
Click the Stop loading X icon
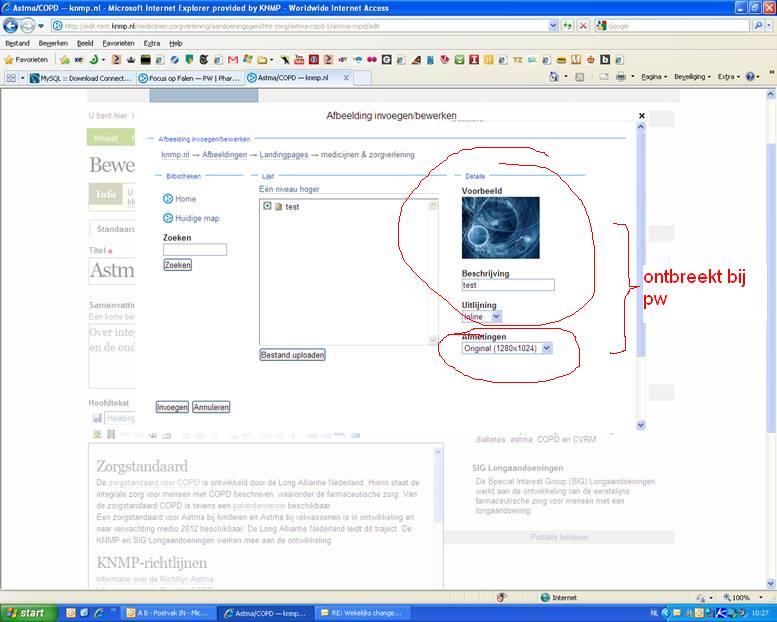click(x=583, y=26)
